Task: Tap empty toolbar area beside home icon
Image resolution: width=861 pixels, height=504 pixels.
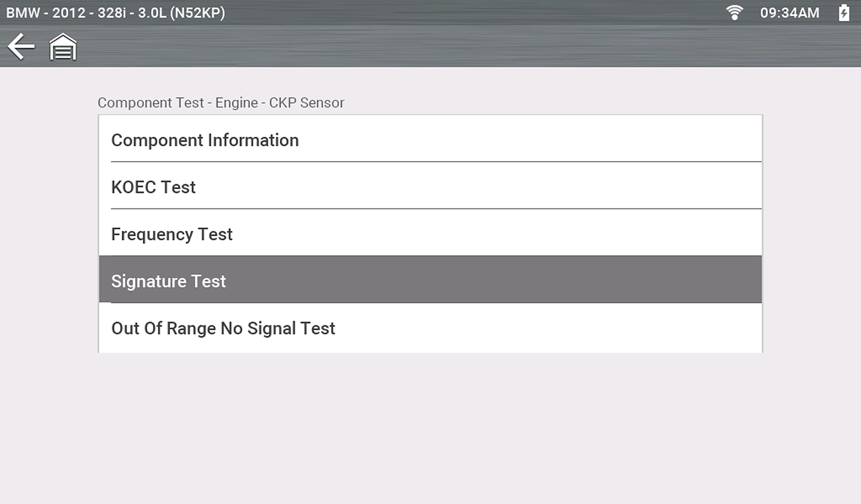Action: (386, 47)
